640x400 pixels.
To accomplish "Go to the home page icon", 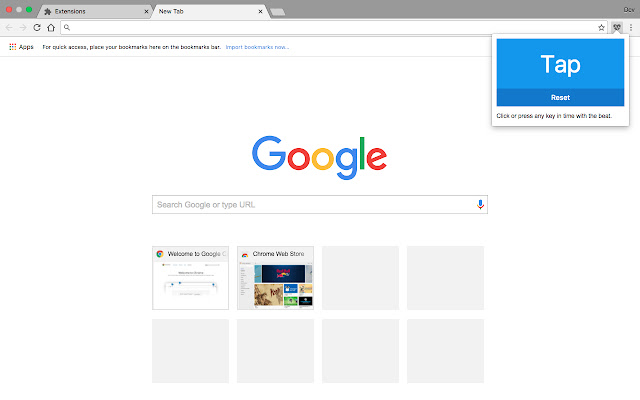I will pyautogui.click(x=51, y=27).
